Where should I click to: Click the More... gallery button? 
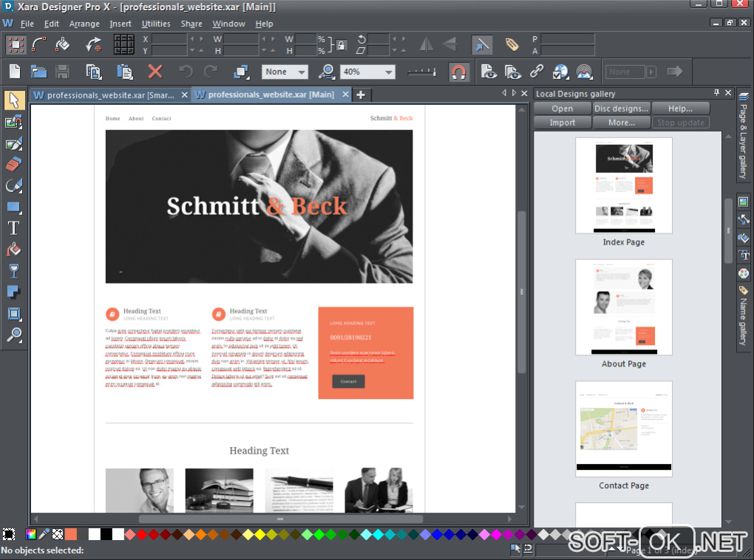[x=621, y=123]
